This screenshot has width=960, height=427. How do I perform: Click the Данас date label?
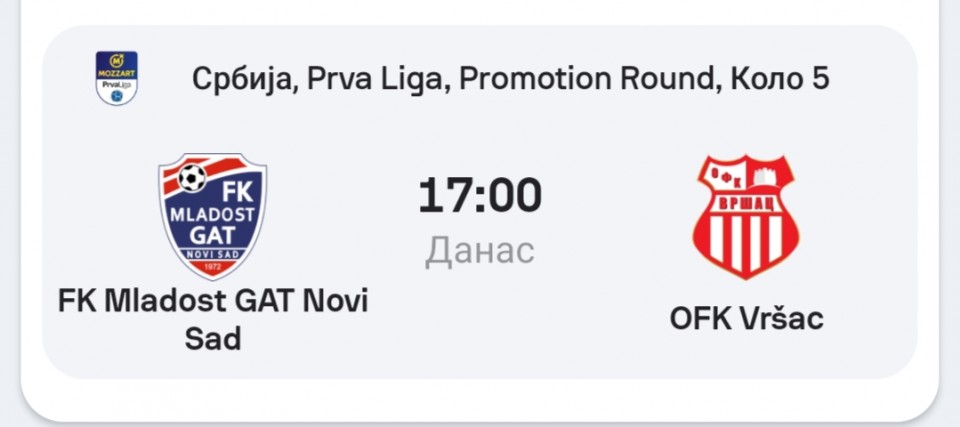tap(480, 251)
